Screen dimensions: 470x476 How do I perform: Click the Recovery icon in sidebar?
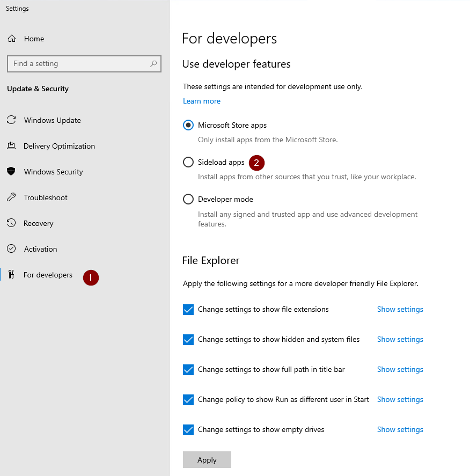[x=11, y=223]
